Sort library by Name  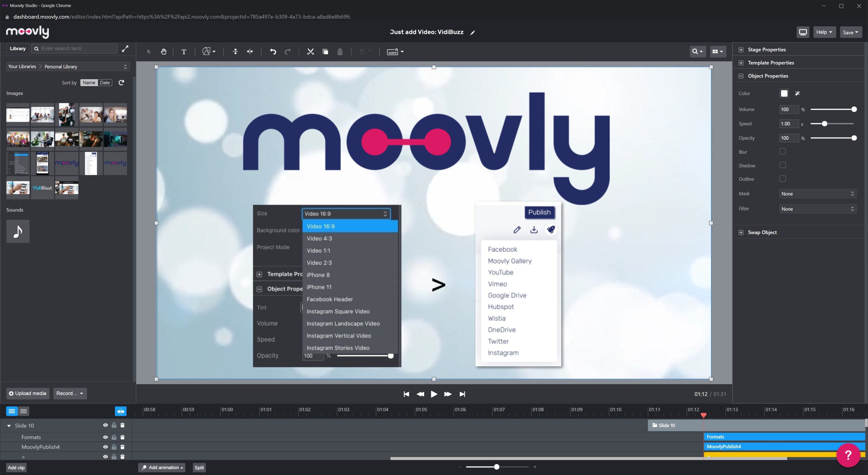(89, 83)
